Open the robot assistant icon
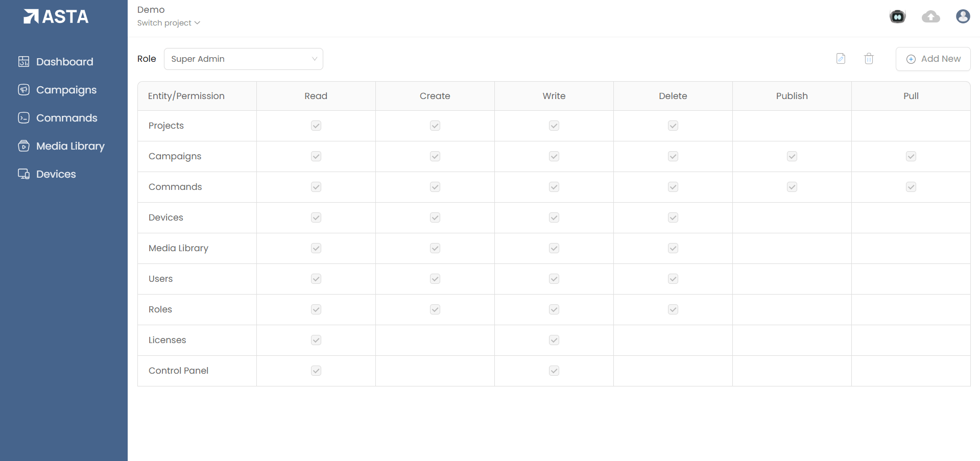 [897, 17]
